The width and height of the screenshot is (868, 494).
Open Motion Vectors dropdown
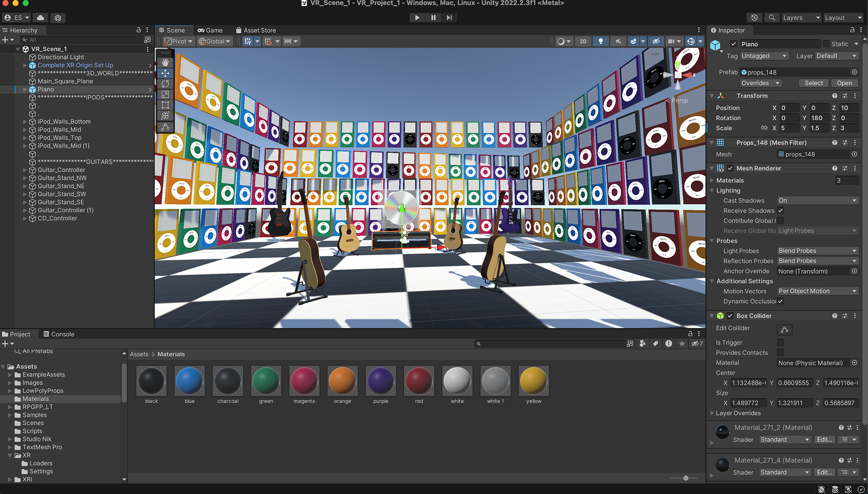[x=817, y=291]
